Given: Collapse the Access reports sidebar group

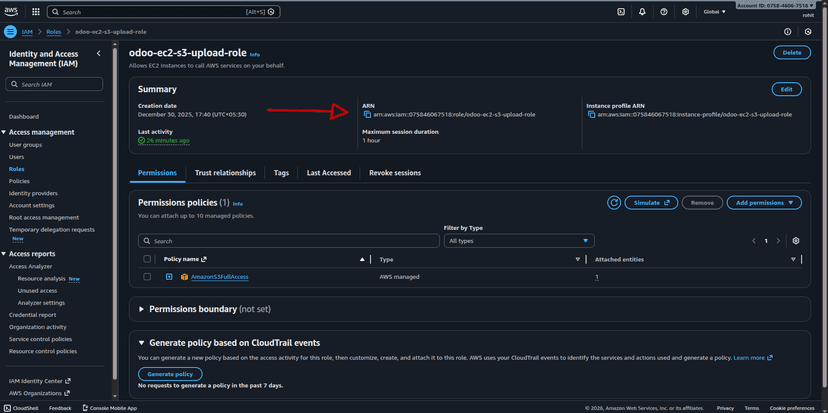Looking at the screenshot, I should (x=4, y=254).
